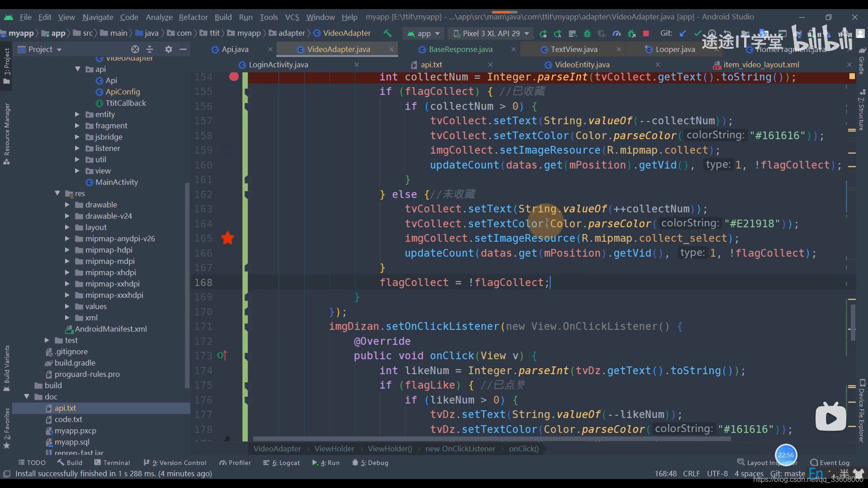Click the CRLF line separator in status bar

click(x=691, y=474)
